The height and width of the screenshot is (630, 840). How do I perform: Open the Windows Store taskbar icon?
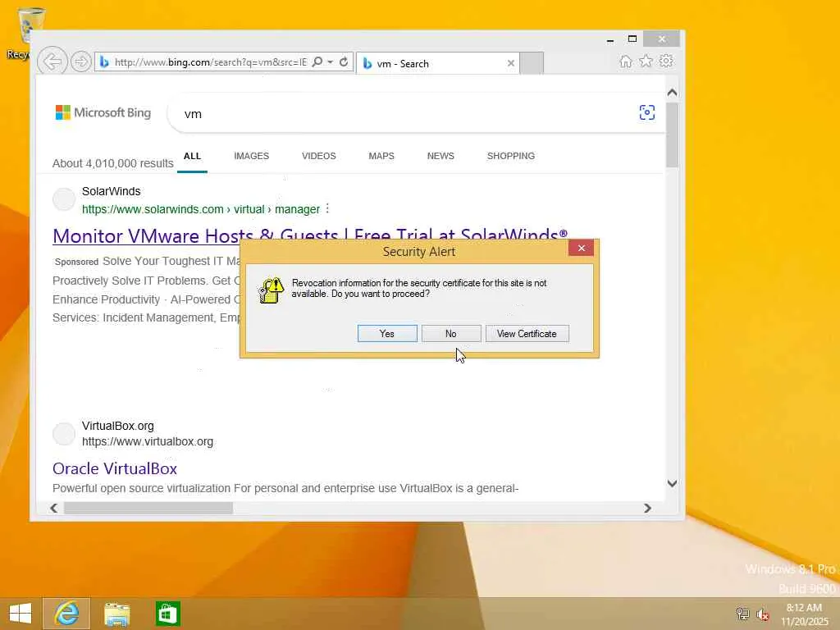click(167, 614)
